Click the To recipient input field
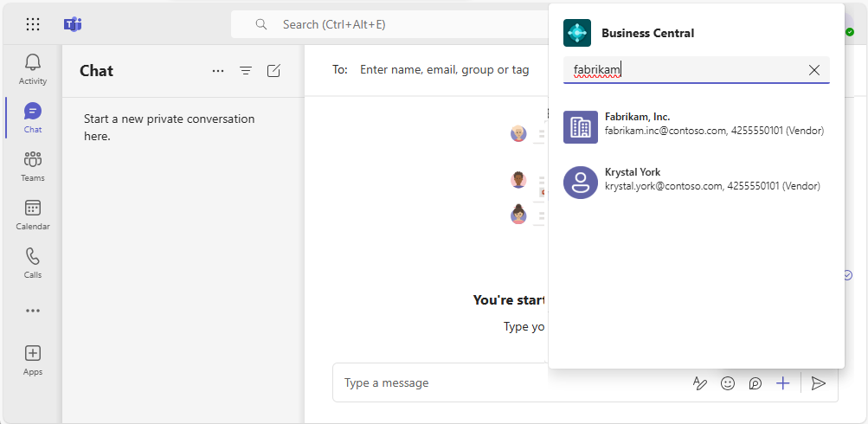The width and height of the screenshot is (868, 424). pos(445,70)
